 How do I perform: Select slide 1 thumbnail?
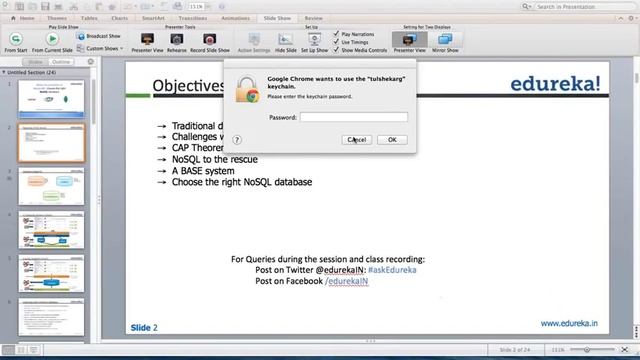51,99
